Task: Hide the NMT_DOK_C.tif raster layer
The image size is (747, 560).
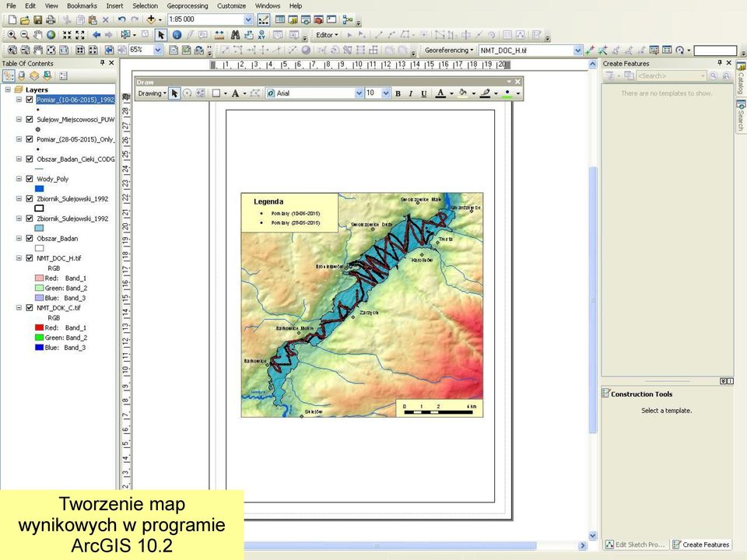Action: point(30,308)
